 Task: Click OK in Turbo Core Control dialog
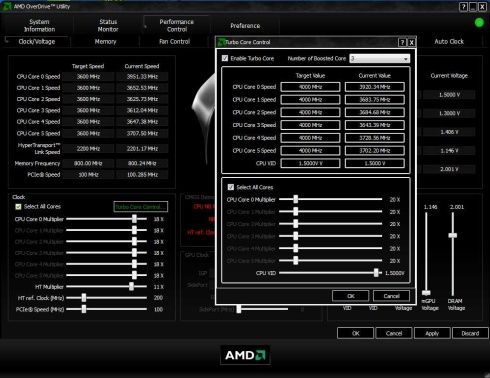pos(351,296)
